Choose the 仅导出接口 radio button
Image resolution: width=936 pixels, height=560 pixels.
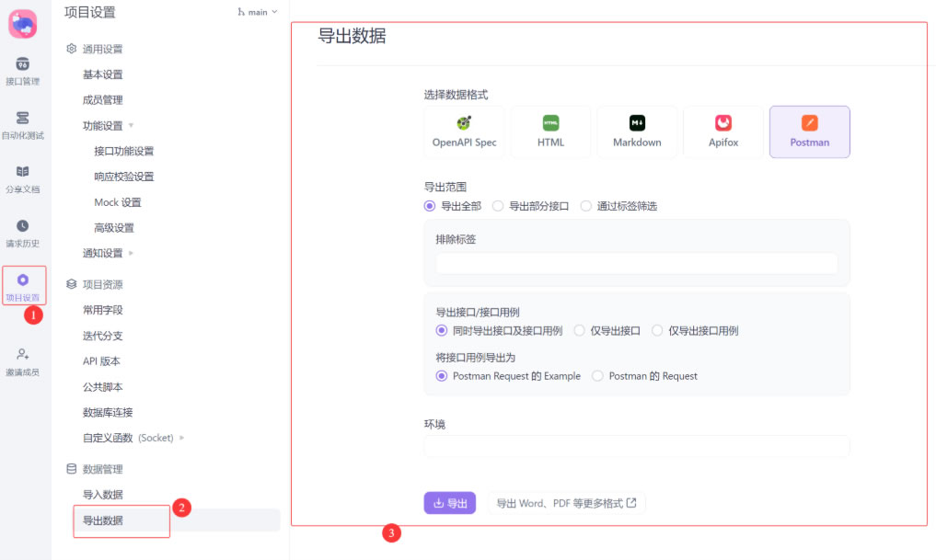point(580,330)
